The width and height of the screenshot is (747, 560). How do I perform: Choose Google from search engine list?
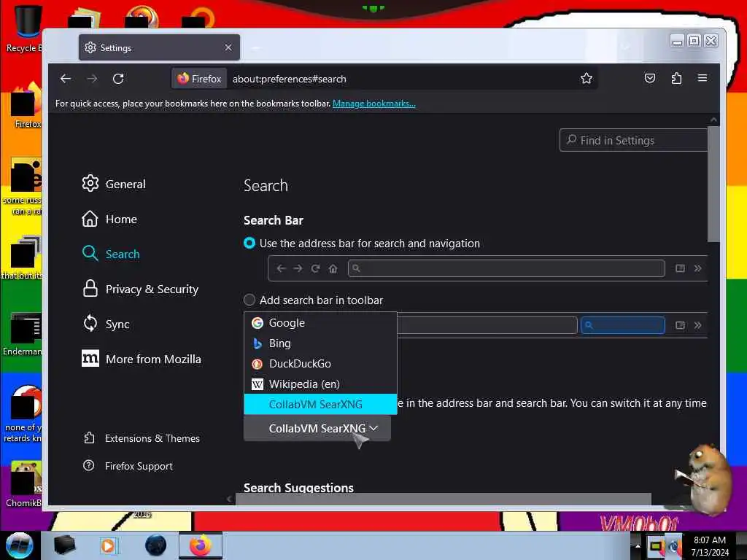[320, 323]
